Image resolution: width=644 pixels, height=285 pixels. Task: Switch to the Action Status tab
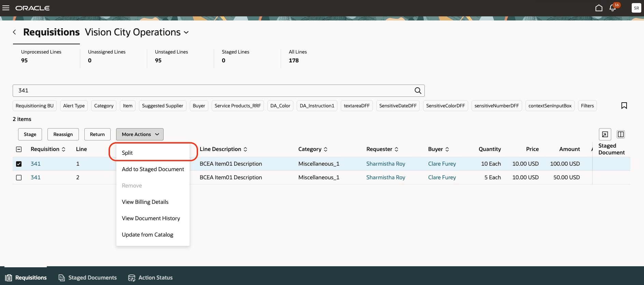point(150,277)
